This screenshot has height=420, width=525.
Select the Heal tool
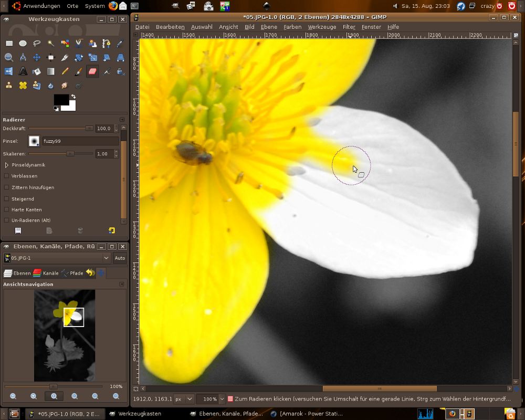point(23,86)
